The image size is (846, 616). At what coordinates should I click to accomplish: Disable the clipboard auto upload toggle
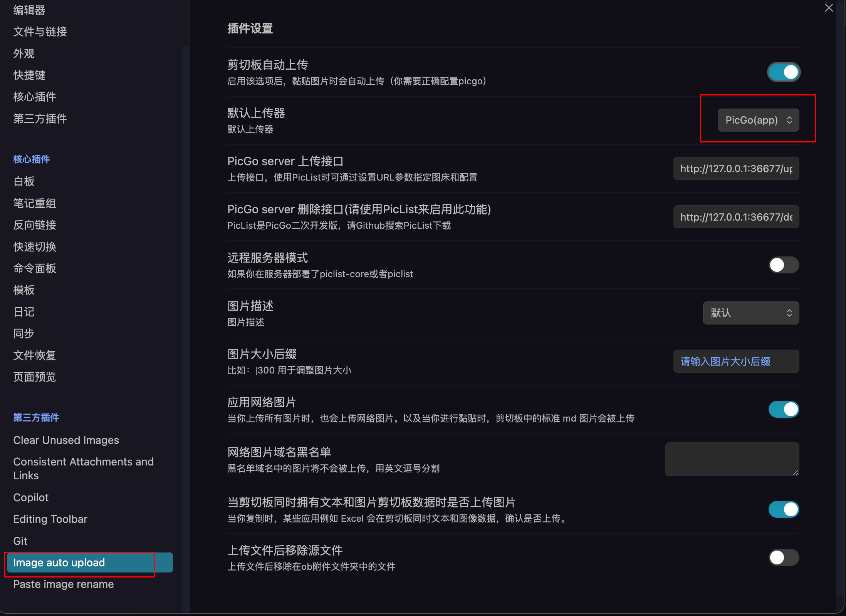pyautogui.click(x=784, y=72)
